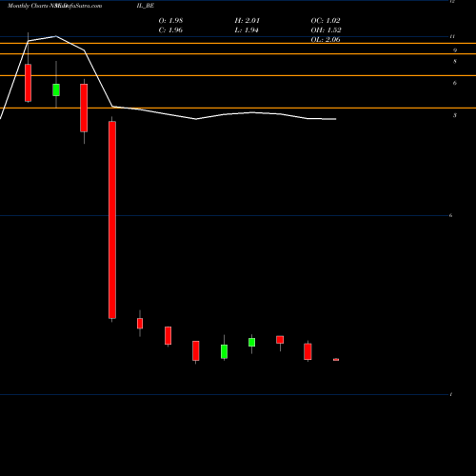This screenshot has height=476, width=476.
Task: Click the 'OH: 1.52' reading
Action: click(x=327, y=30)
